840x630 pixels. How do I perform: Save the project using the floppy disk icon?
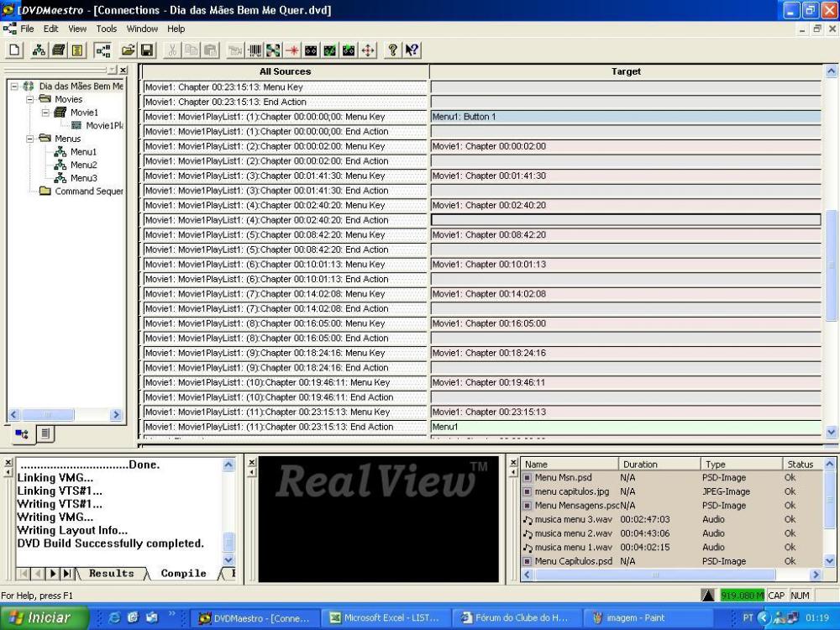pyautogui.click(x=147, y=50)
